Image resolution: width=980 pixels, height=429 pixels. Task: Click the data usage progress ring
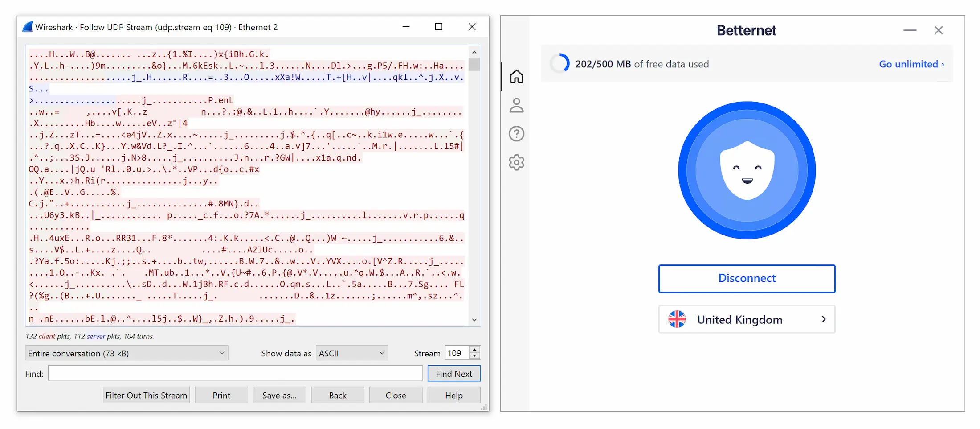pyautogui.click(x=560, y=63)
